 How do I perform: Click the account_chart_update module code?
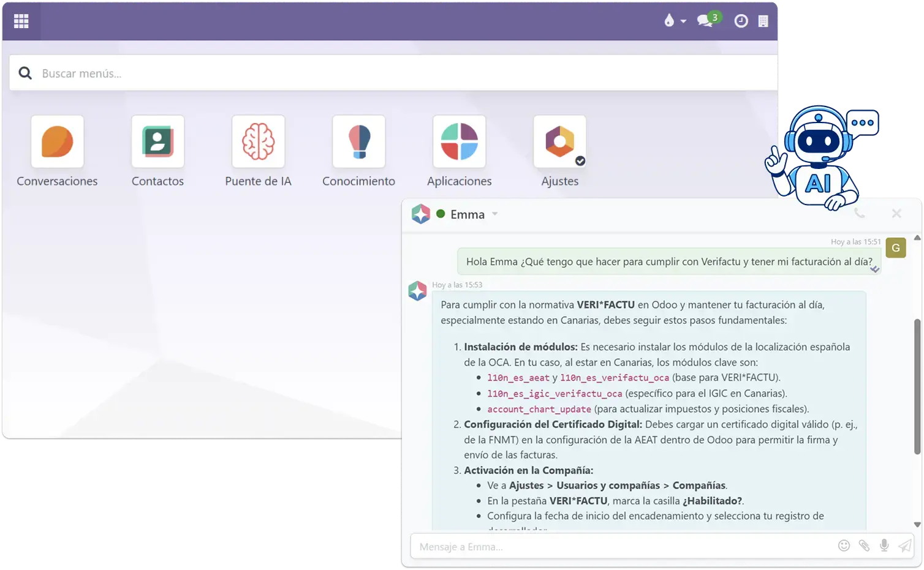click(x=539, y=409)
